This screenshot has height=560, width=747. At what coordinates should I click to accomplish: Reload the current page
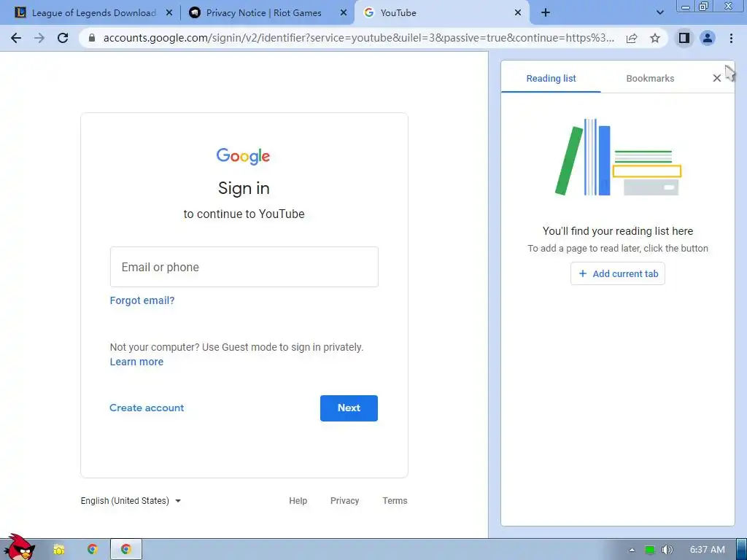[63, 38]
